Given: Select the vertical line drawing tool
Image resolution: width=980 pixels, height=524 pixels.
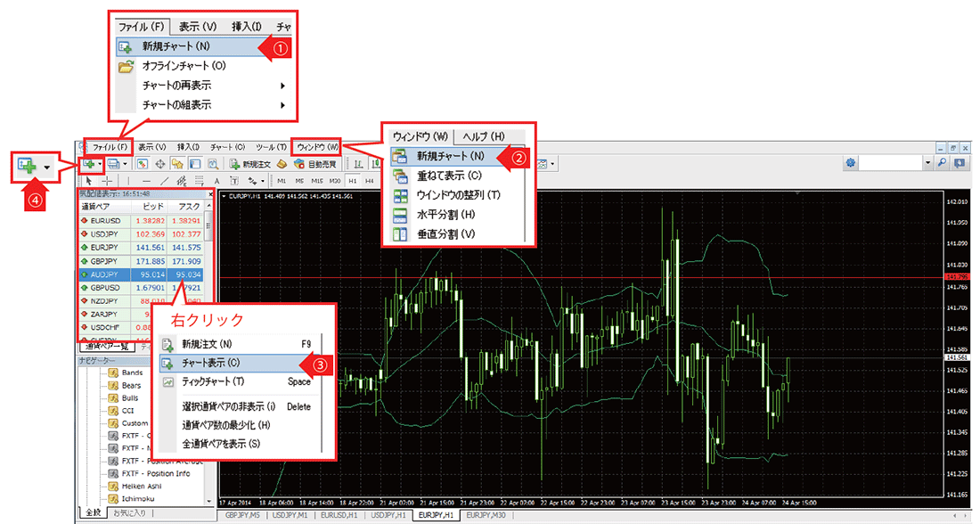Looking at the screenshot, I should tap(127, 181).
